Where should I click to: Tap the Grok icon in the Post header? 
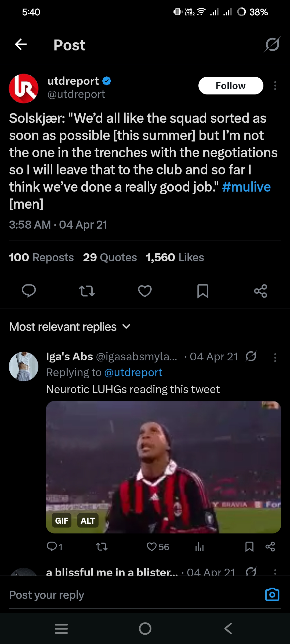tap(272, 45)
